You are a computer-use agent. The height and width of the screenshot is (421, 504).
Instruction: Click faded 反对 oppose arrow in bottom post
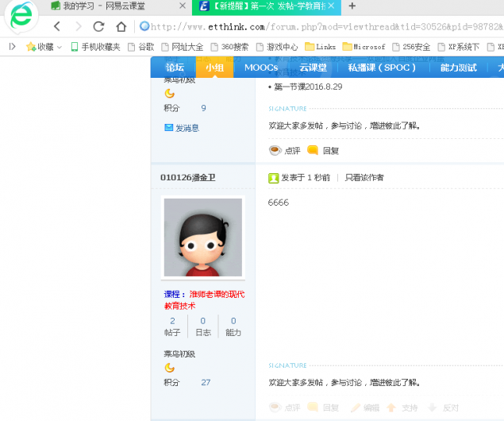click(433, 407)
